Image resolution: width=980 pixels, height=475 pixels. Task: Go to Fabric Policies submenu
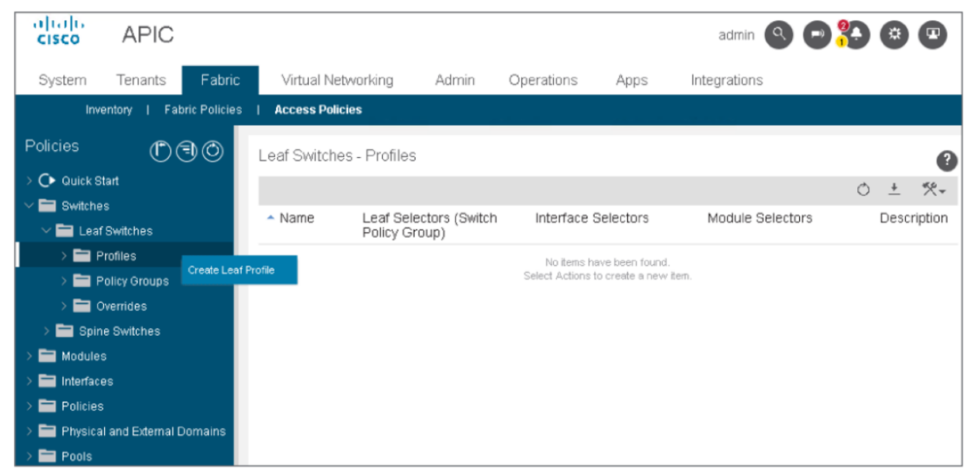pos(203,109)
